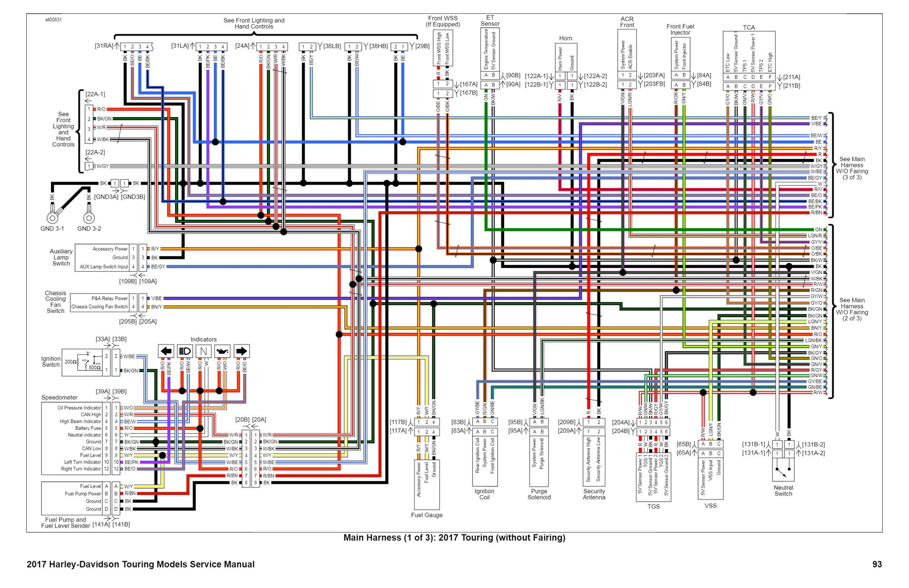Click the high beam headlamp indicator icon
Screen dimensions: 909x588
pyautogui.click(x=185, y=351)
